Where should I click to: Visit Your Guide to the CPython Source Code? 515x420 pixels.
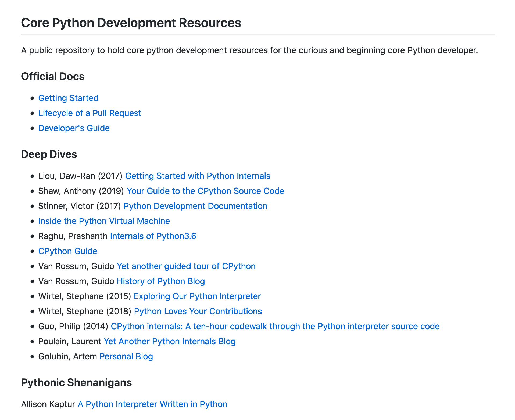point(205,191)
